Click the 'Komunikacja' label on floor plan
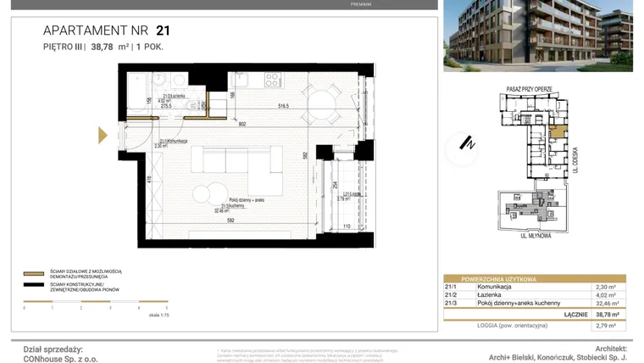The height and width of the screenshot is (363, 644). 174,141
